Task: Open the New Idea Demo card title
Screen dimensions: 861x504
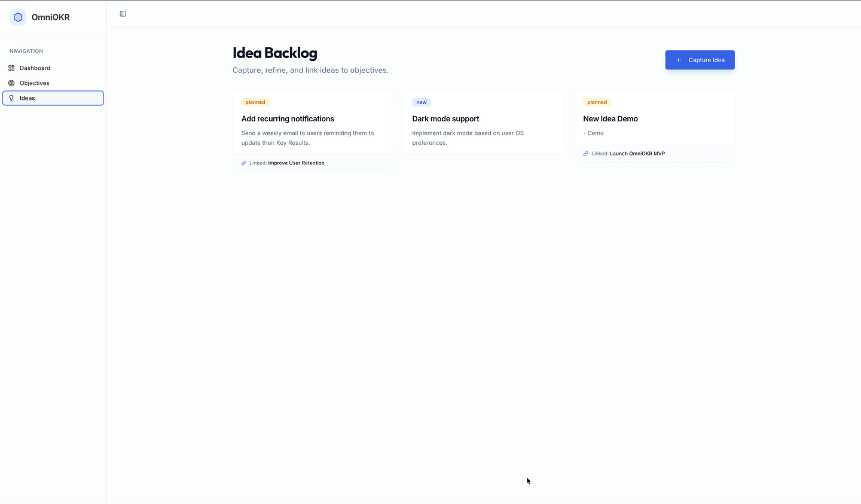Action: click(x=610, y=119)
